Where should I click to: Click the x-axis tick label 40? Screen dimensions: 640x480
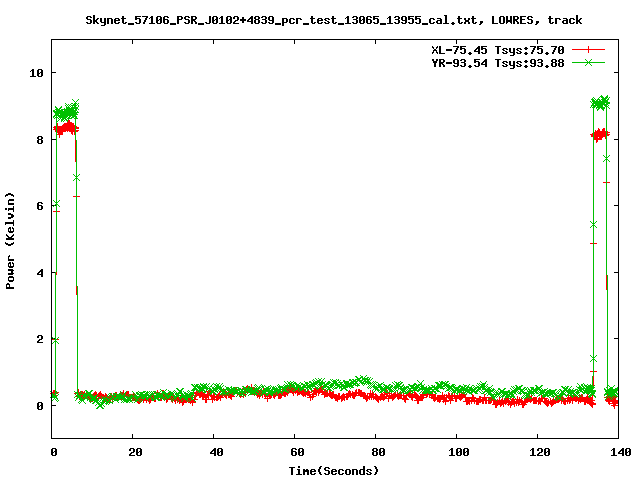click(x=216, y=452)
